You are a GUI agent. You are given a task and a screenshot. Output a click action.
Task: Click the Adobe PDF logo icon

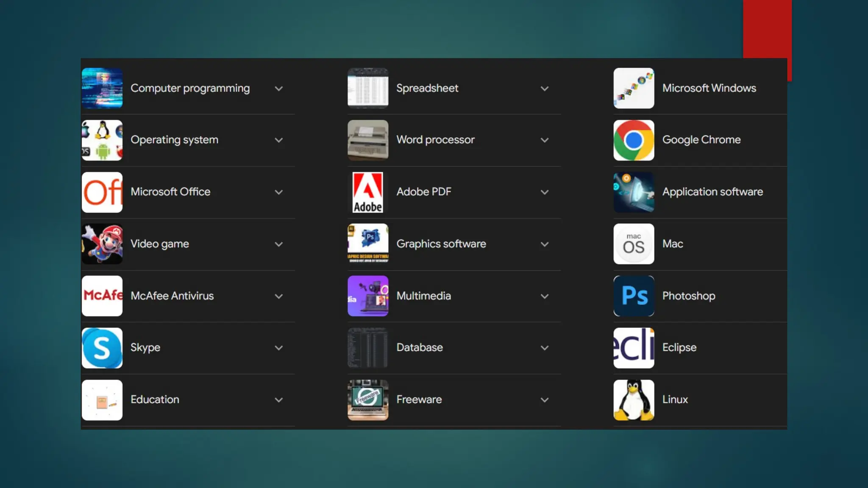point(368,192)
